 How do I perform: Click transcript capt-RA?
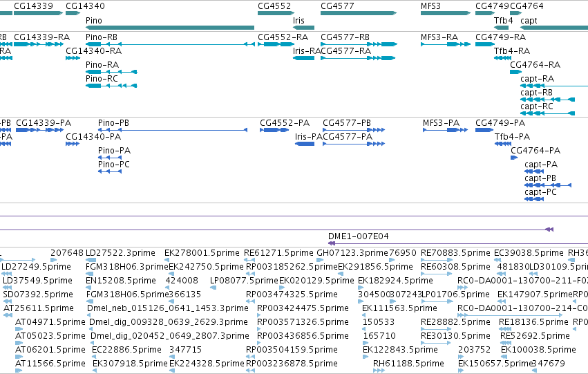pyautogui.click(x=554, y=86)
